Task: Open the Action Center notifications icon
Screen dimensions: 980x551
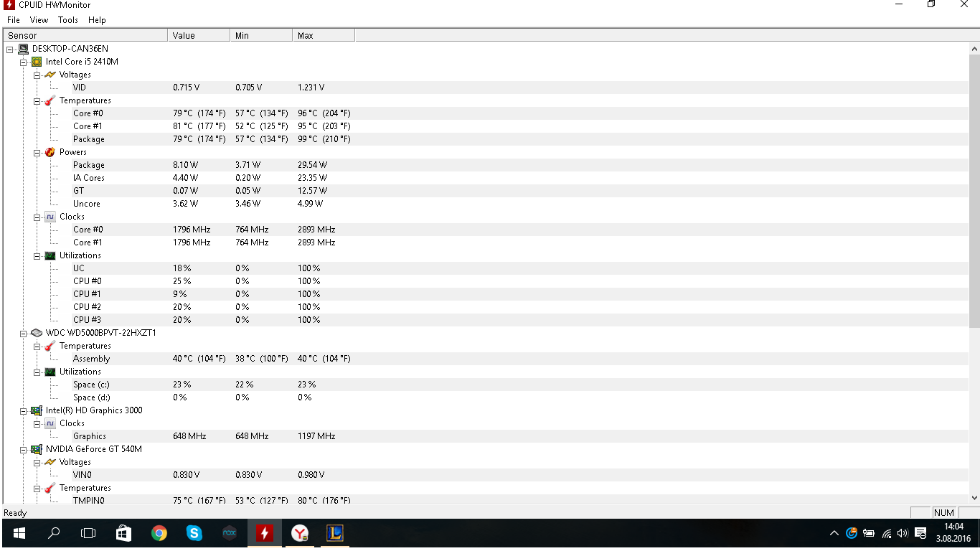Action: pos(920,534)
